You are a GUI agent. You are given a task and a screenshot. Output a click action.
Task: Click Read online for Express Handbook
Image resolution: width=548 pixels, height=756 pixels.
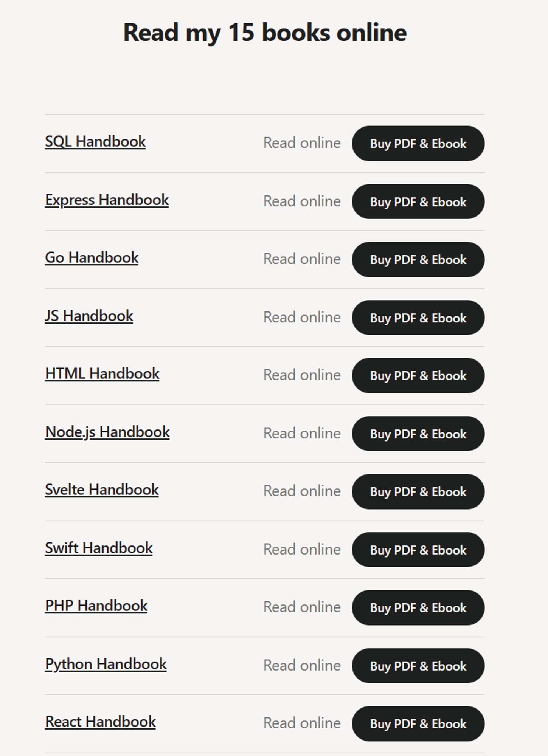coord(302,201)
